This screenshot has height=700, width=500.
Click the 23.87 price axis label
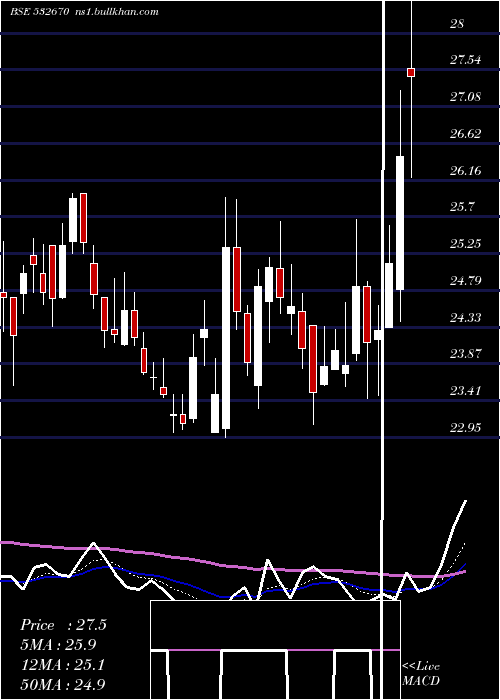(465, 354)
